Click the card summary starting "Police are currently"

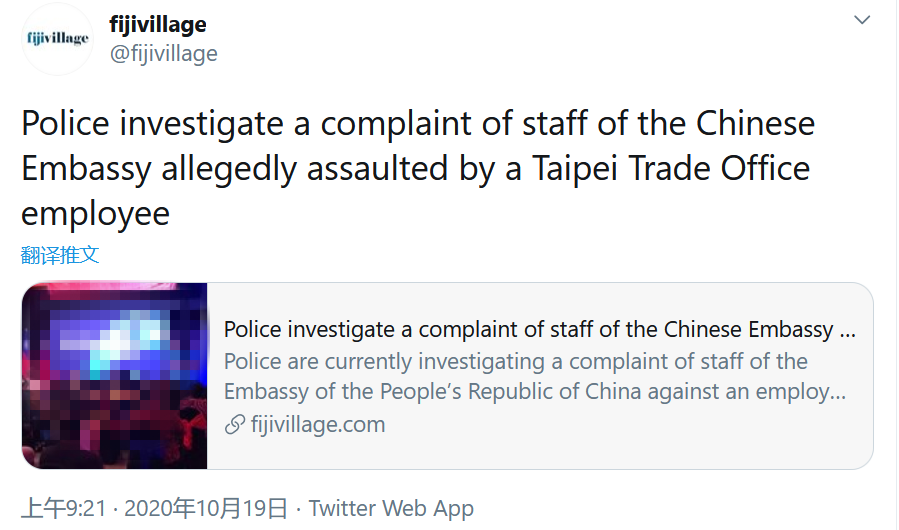click(515, 361)
